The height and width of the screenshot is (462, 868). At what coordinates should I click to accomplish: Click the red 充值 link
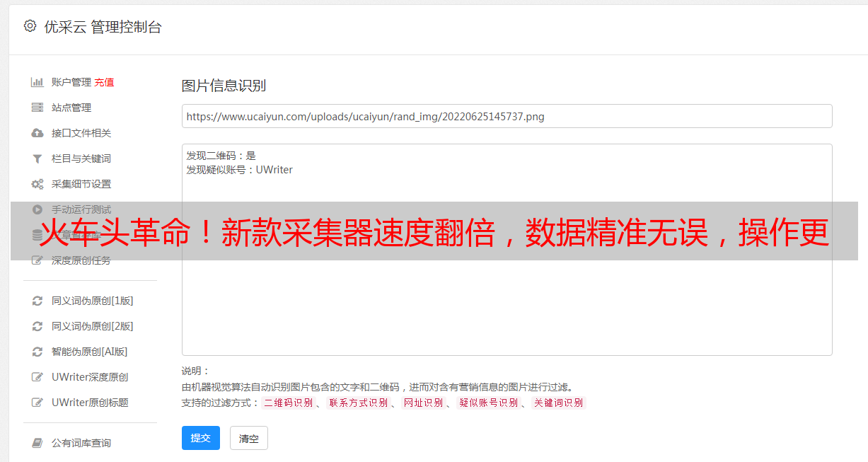pyautogui.click(x=104, y=82)
